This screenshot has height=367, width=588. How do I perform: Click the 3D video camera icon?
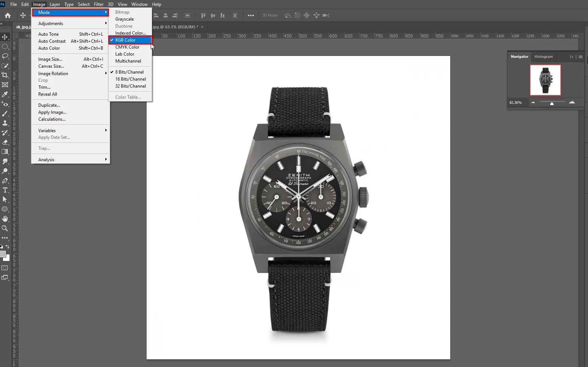[x=326, y=15]
